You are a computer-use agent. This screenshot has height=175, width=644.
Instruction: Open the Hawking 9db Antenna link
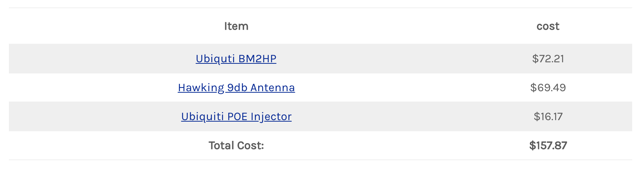(x=236, y=87)
